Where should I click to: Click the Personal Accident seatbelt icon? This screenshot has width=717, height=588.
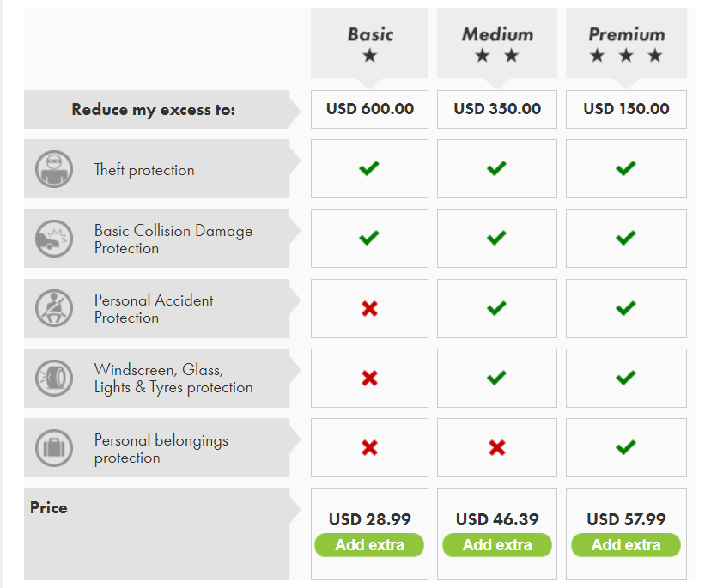click(x=54, y=308)
